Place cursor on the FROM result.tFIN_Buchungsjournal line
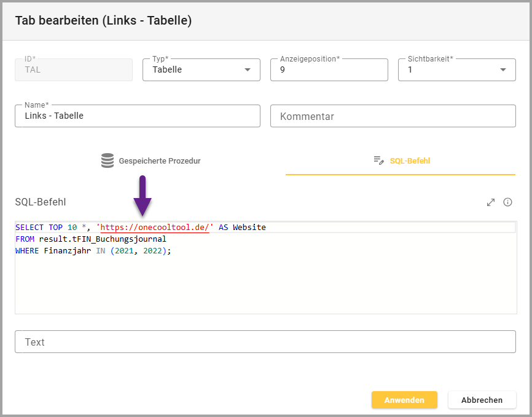 91,239
